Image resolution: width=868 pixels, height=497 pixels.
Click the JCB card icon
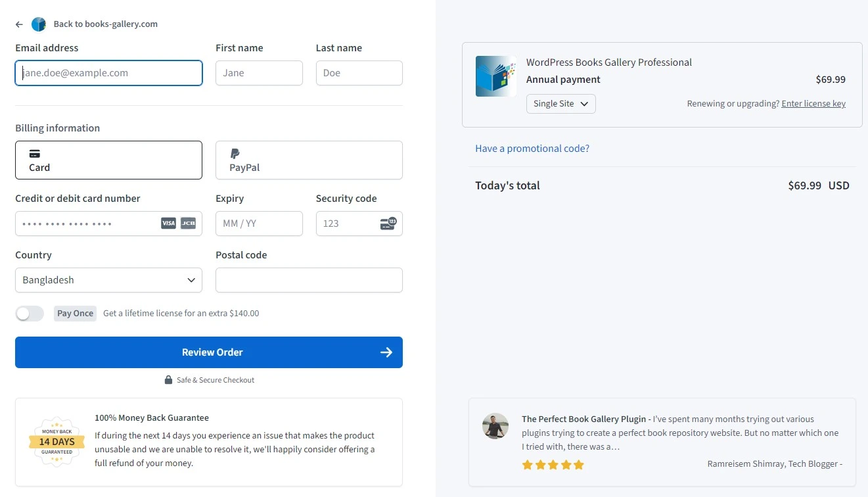189,224
